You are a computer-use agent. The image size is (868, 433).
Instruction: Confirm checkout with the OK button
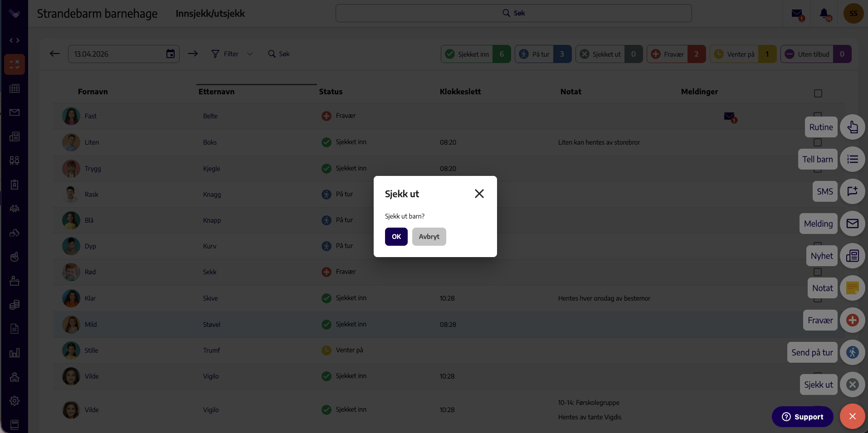(396, 237)
